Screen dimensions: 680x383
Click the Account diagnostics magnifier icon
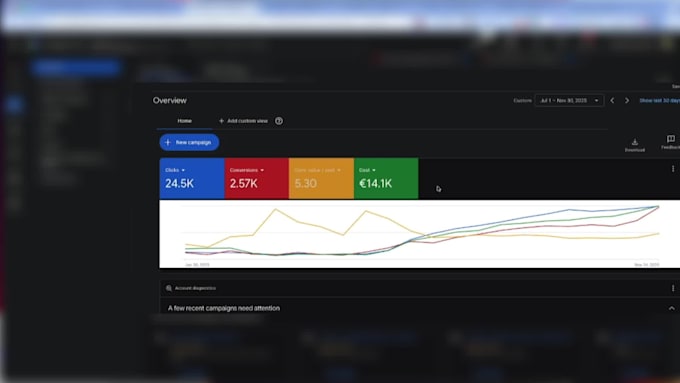(169, 288)
